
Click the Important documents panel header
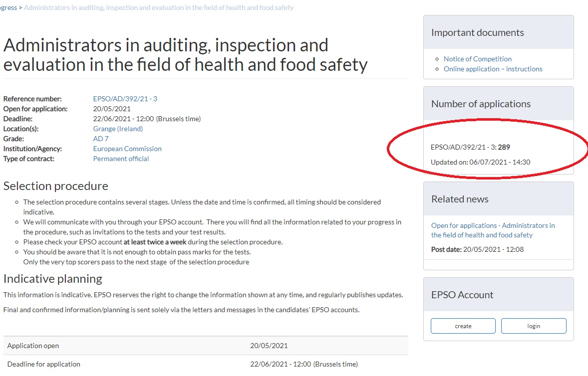(x=477, y=32)
